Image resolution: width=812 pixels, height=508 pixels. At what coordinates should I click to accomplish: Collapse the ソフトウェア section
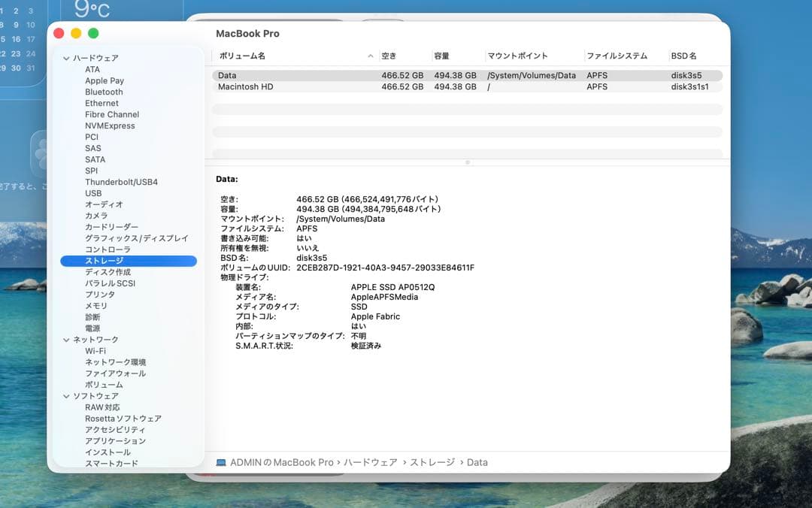coord(67,396)
